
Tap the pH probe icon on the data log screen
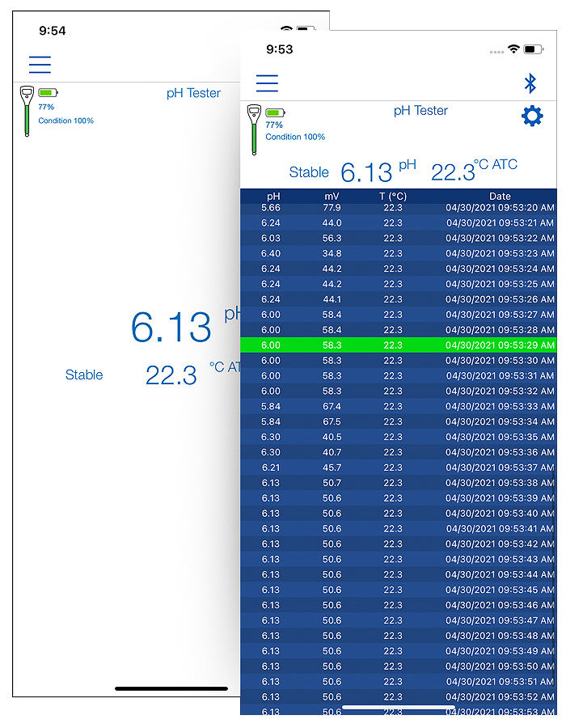tap(254, 129)
